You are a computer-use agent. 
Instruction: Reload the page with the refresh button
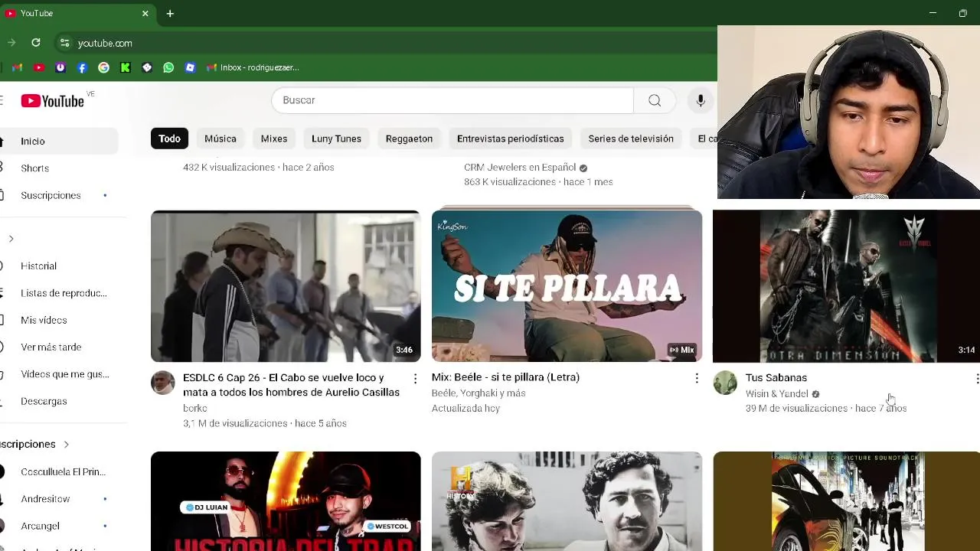click(x=35, y=43)
